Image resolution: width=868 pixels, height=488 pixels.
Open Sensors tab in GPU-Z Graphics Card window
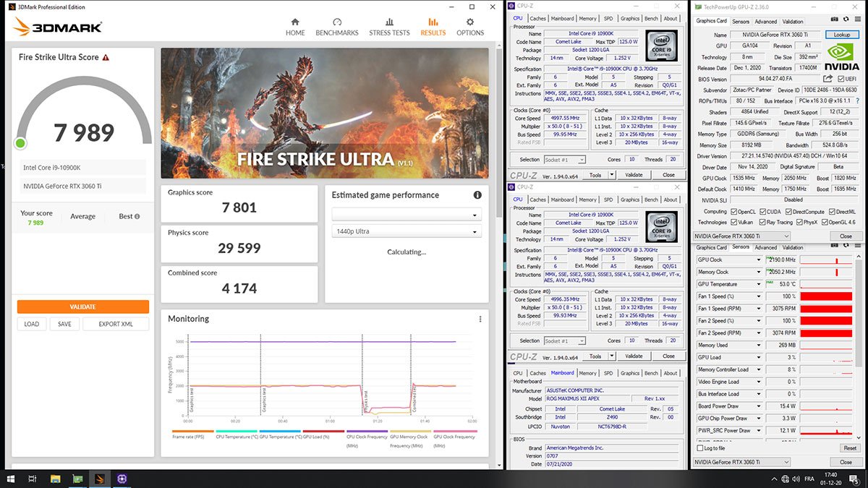pos(741,22)
